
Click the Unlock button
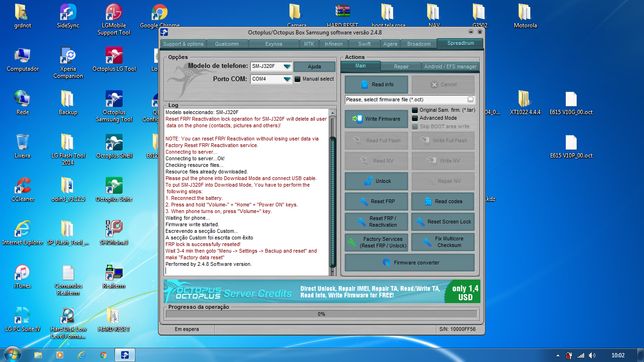pyautogui.click(x=377, y=181)
